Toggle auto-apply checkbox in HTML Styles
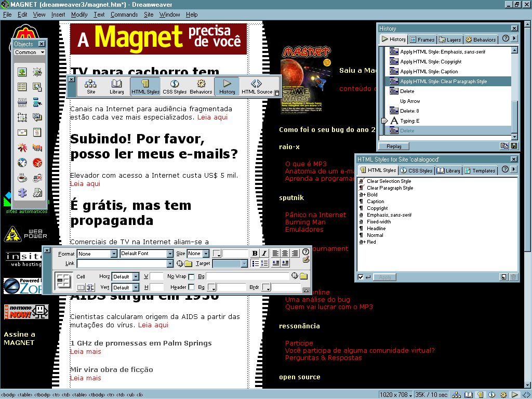Screen dimensions: 532x399 coord(361,277)
